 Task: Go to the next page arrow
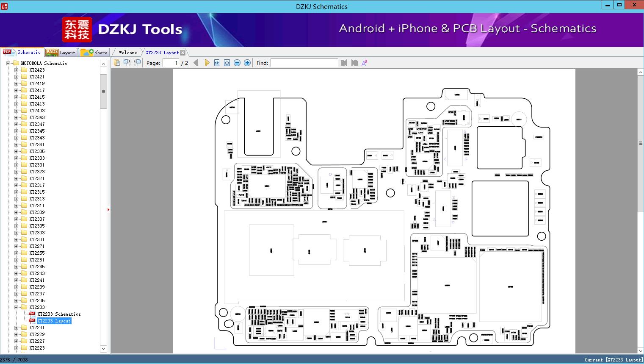tap(207, 63)
